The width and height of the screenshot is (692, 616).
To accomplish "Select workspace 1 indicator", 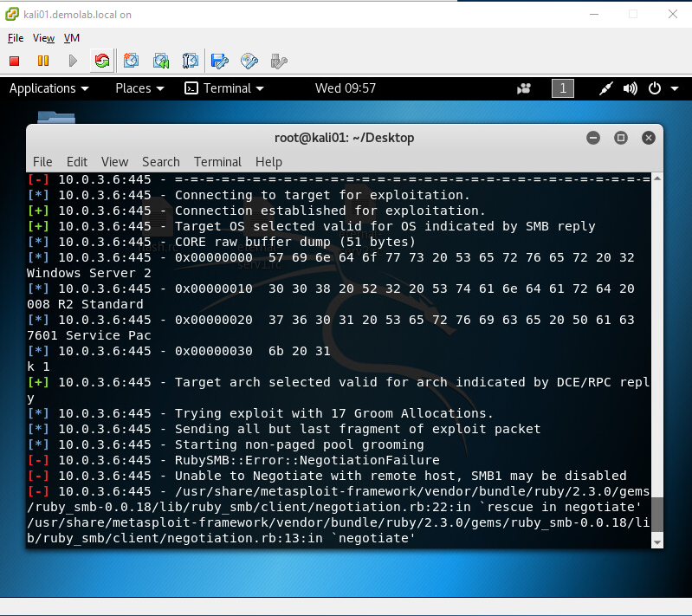I will (x=563, y=88).
